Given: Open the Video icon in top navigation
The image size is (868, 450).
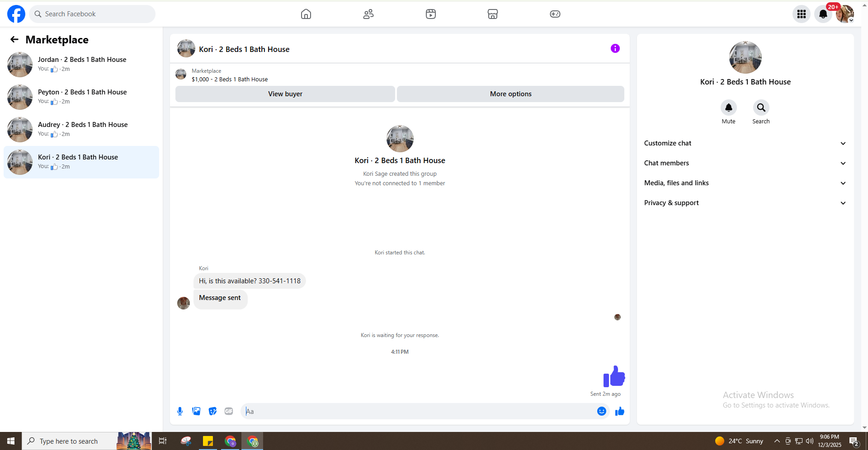Looking at the screenshot, I should point(431,14).
